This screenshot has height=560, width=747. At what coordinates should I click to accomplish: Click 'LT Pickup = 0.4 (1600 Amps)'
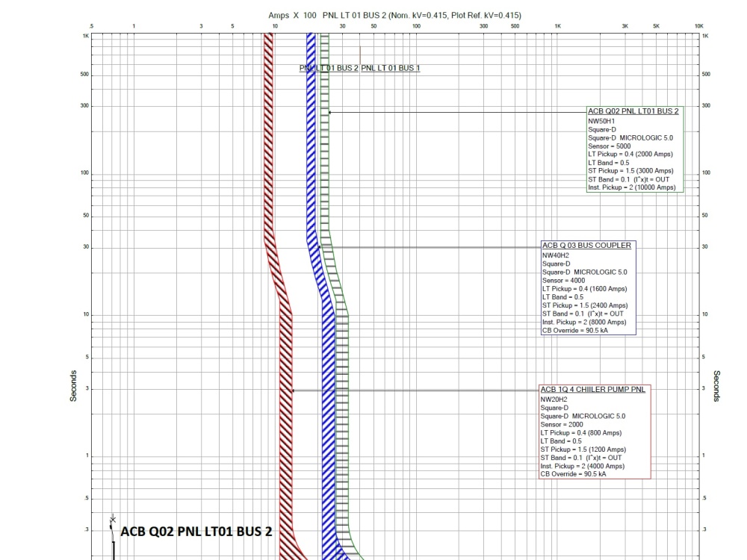tap(585, 288)
